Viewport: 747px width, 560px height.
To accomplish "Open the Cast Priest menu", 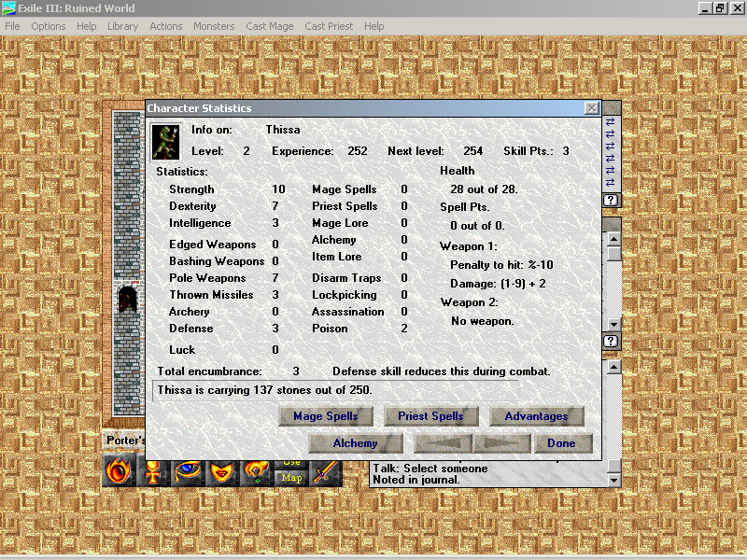I will click(x=329, y=26).
